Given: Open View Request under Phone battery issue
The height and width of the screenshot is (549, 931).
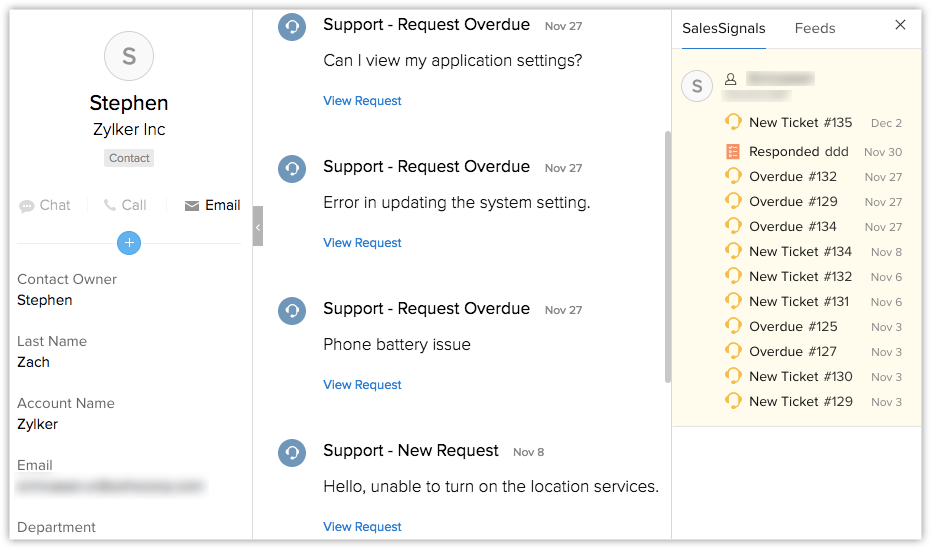Looking at the screenshot, I should click(x=362, y=385).
